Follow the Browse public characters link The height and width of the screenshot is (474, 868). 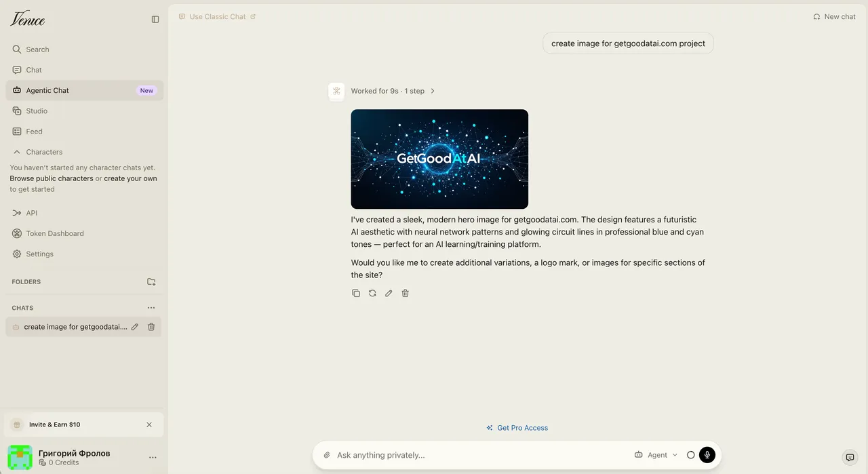point(52,178)
